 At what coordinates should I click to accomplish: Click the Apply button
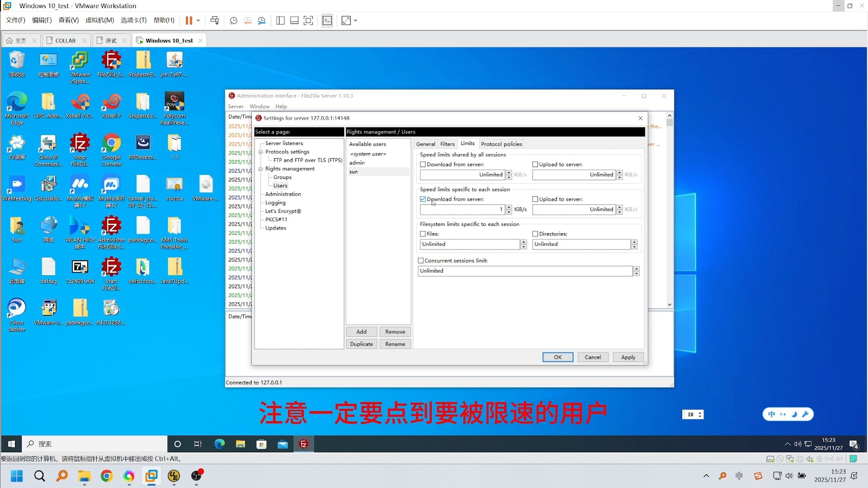pos(628,357)
